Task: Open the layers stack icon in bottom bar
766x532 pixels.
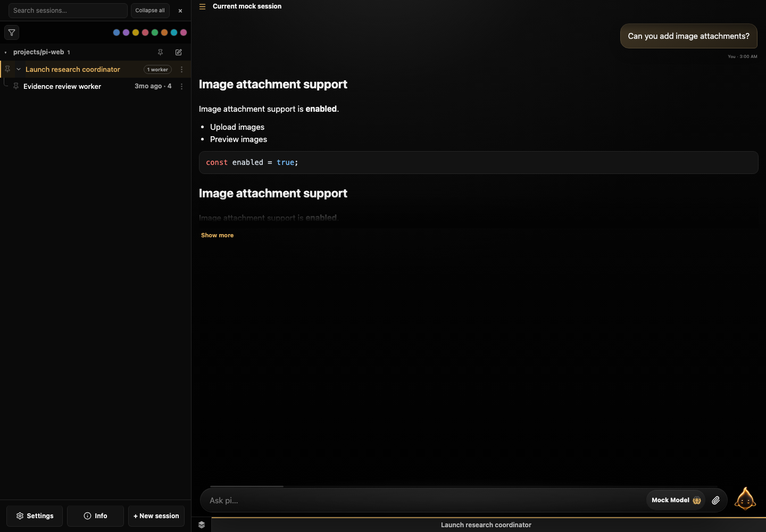Action: [202, 525]
